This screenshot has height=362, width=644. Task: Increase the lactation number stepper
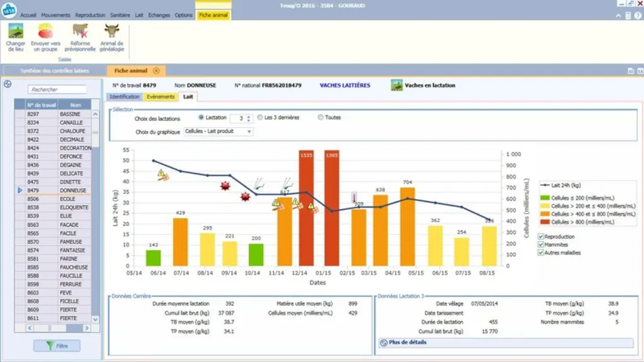[x=248, y=116]
